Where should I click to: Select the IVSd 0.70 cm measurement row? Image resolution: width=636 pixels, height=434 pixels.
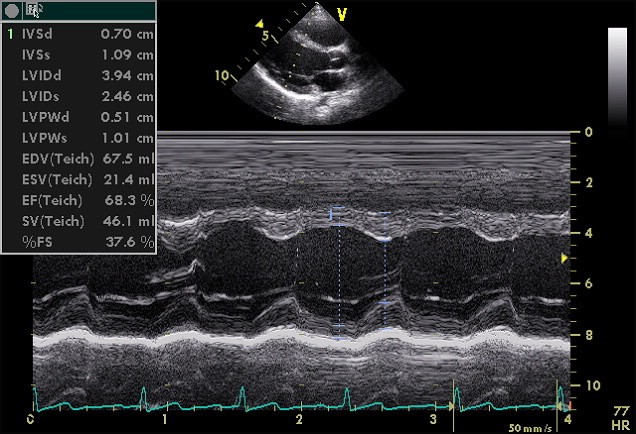click(x=80, y=33)
